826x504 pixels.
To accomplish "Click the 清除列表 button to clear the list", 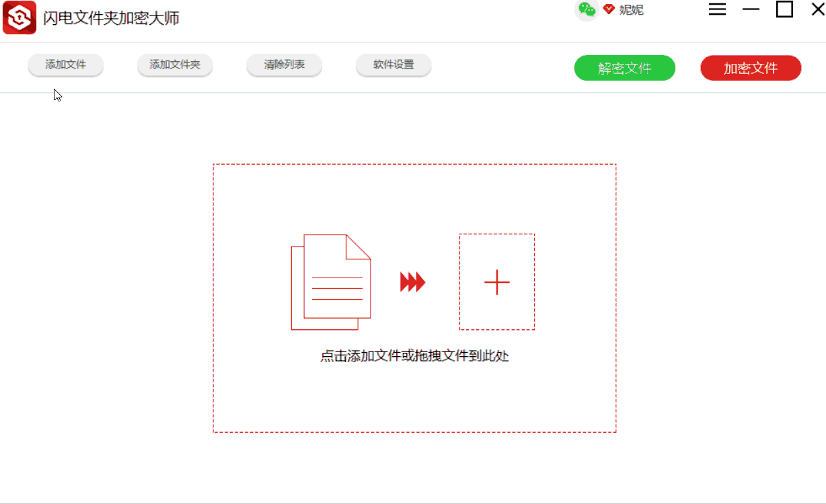I will click(284, 65).
